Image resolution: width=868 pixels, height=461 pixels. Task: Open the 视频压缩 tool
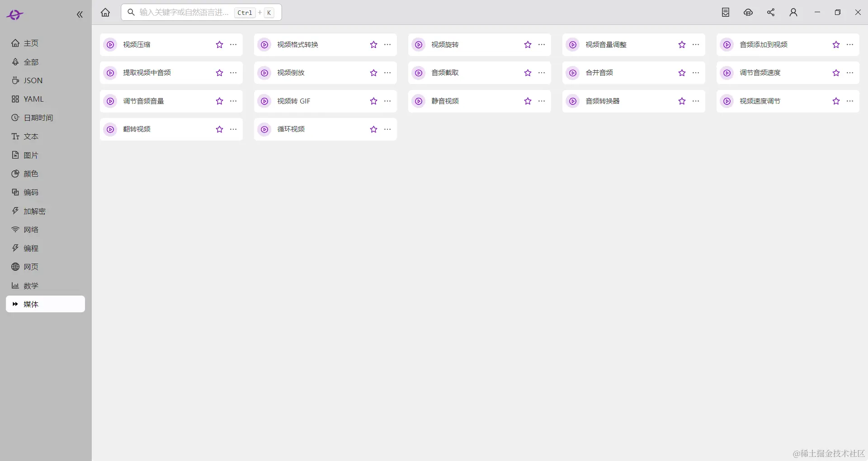pos(171,45)
